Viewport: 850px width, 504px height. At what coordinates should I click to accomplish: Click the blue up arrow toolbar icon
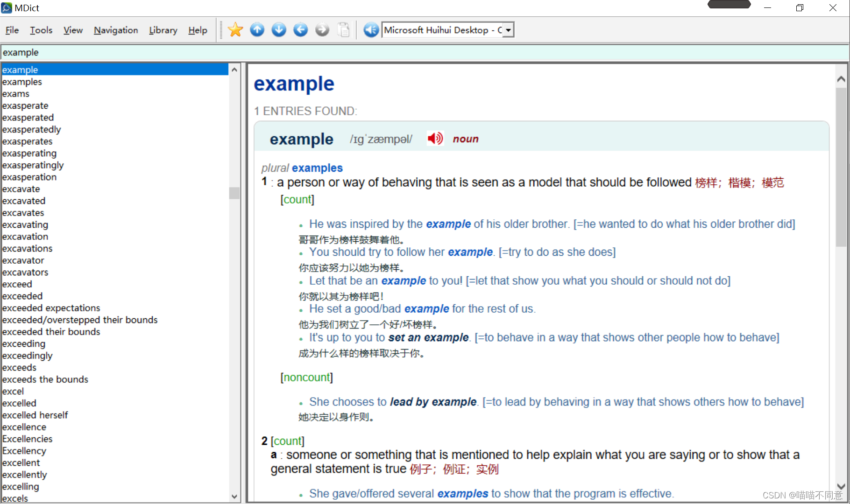257,30
